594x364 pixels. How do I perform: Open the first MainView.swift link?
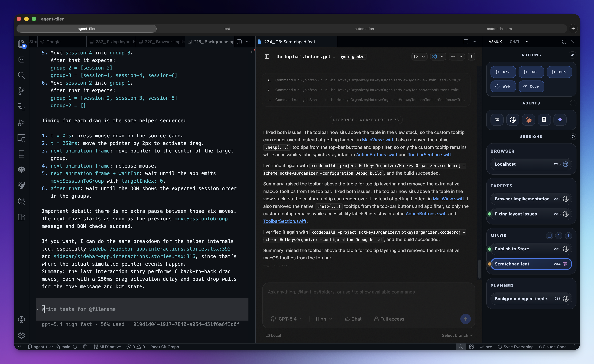378,140
